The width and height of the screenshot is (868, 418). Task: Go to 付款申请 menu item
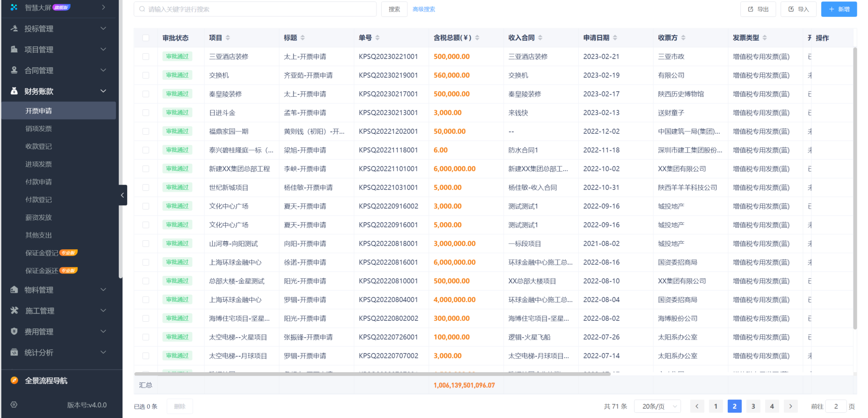click(38, 182)
